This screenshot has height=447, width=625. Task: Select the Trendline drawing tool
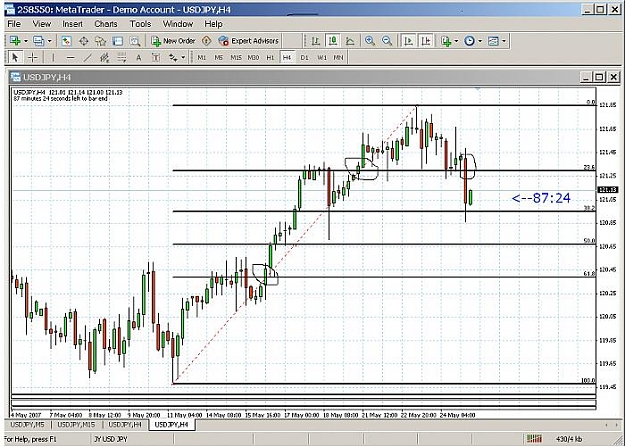coord(88,57)
